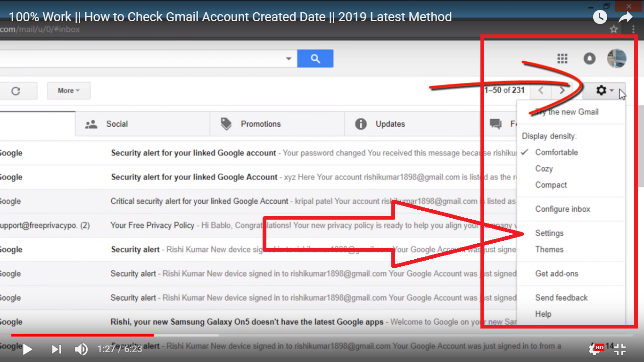The width and height of the screenshot is (644, 362).
Task: Select the Cozy display density
Action: [x=543, y=168]
